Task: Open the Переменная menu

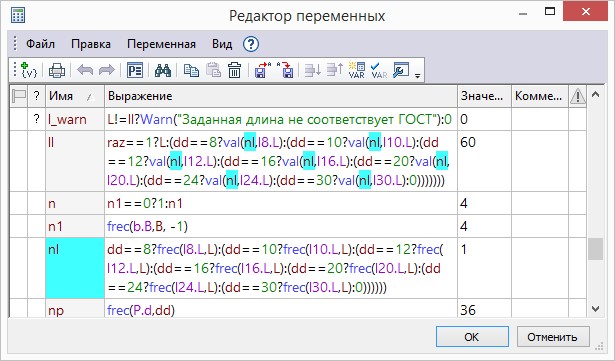Action: click(161, 44)
